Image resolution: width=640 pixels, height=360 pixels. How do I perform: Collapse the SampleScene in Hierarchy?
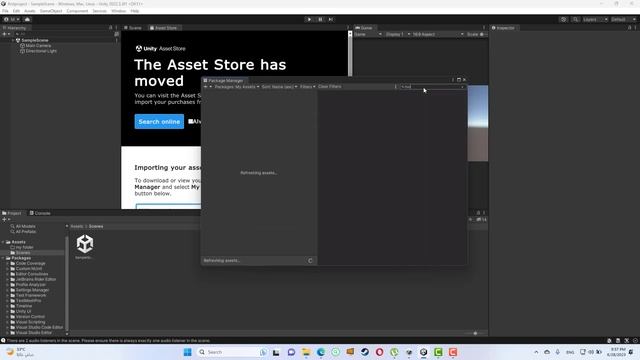click(13, 40)
